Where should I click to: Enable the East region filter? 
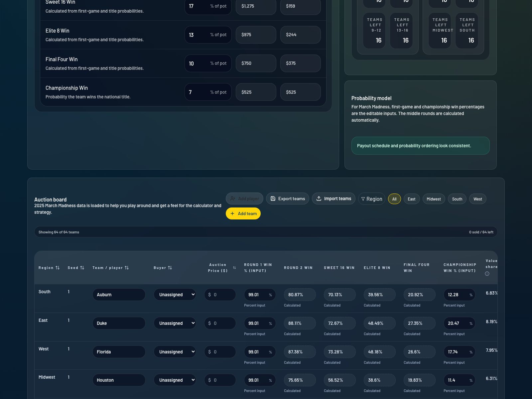412,199
